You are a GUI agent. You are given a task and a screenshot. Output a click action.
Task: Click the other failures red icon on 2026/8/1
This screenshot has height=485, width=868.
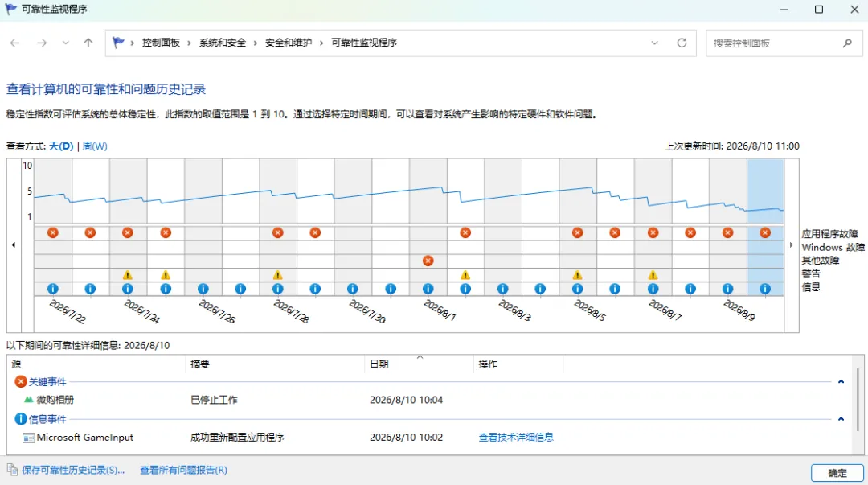[x=428, y=261]
